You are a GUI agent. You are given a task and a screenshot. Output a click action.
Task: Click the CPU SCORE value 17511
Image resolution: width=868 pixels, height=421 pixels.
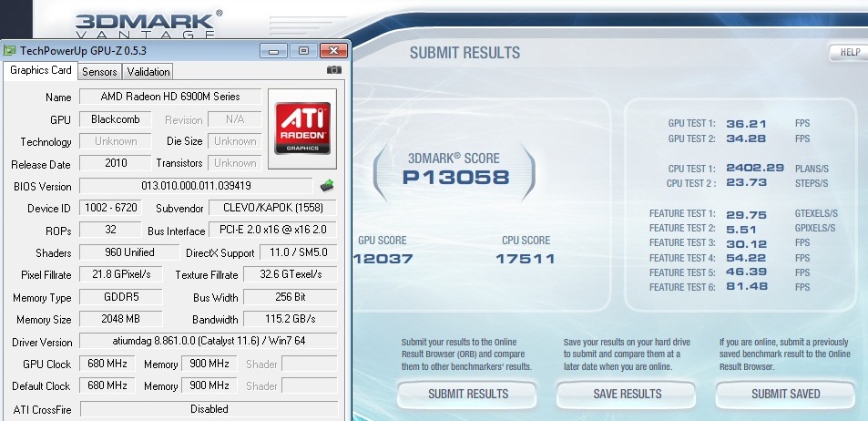pyautogui.click(x=526, y=259)
